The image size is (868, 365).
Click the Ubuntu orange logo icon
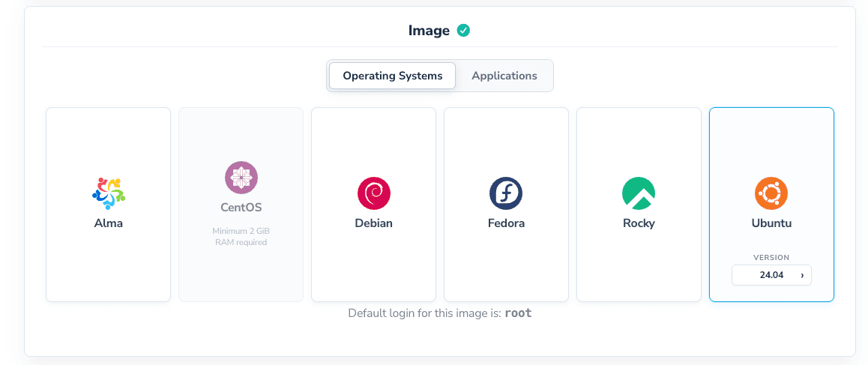click(771, 193)
